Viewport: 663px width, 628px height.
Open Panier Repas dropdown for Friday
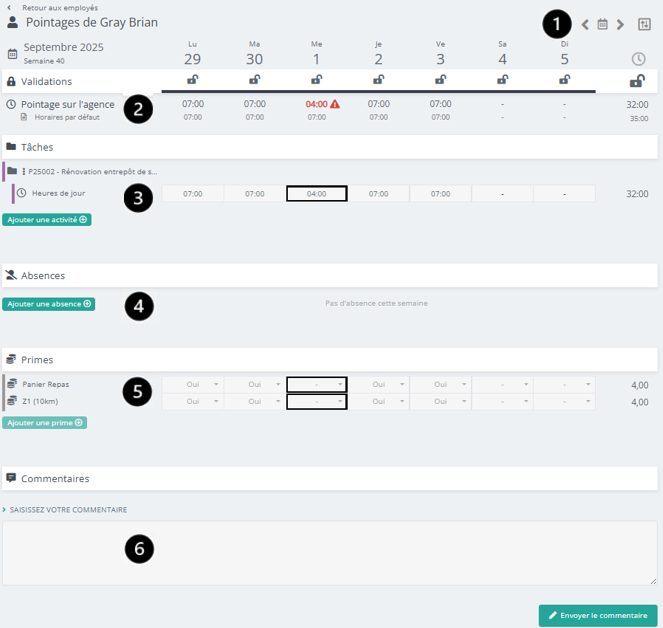(440, 384)
